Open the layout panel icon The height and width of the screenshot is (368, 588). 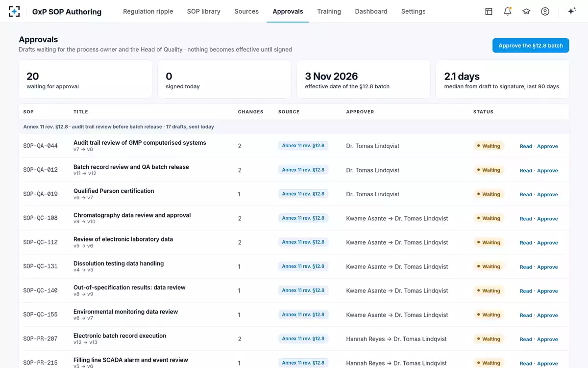(x=489, y=11)
